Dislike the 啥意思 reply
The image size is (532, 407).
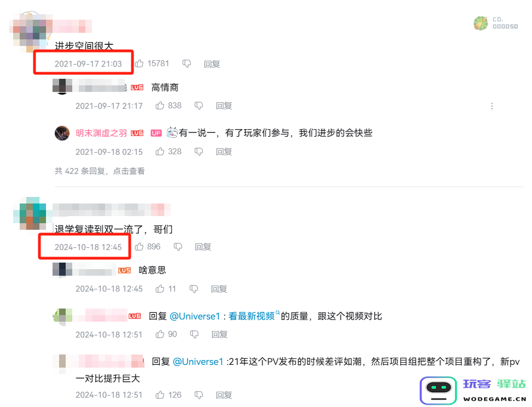(x=194, y=289)
